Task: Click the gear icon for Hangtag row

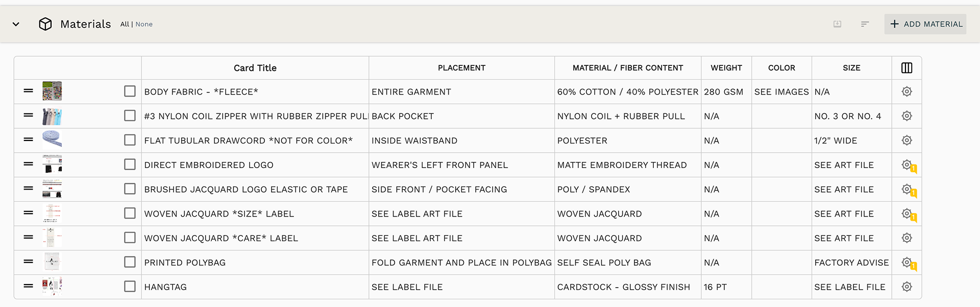Action: click(x=906, y=287)
